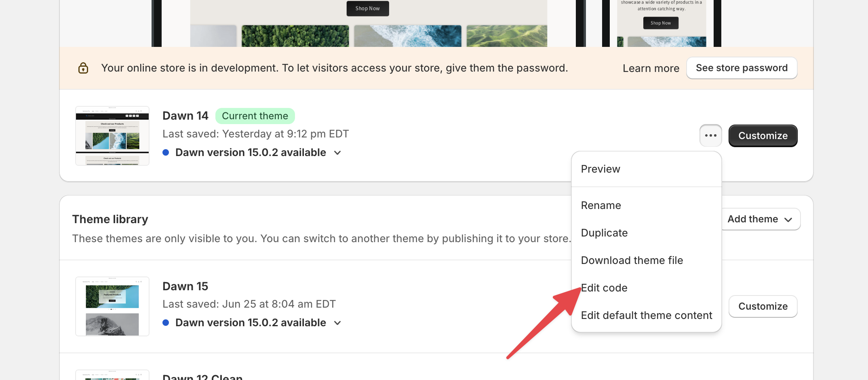Click the lock icon in development banner

pyautogui.click(x=83, y=68)
